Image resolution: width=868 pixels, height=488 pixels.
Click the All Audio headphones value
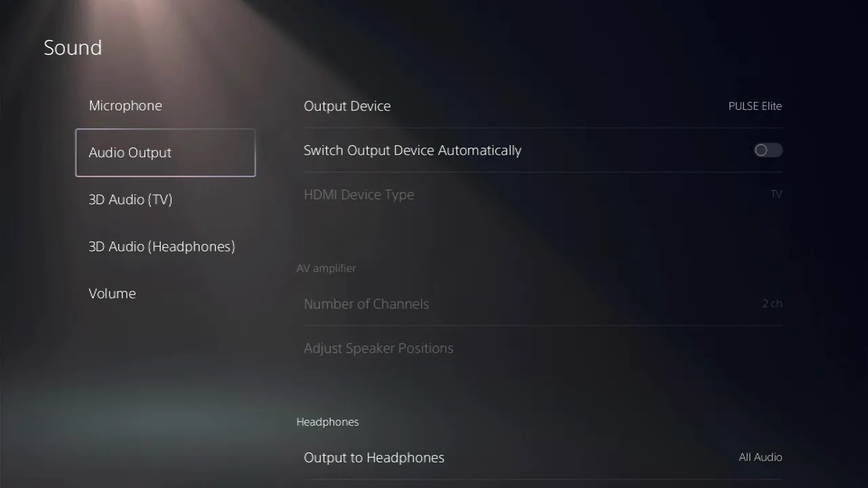(x=760, y=457)
